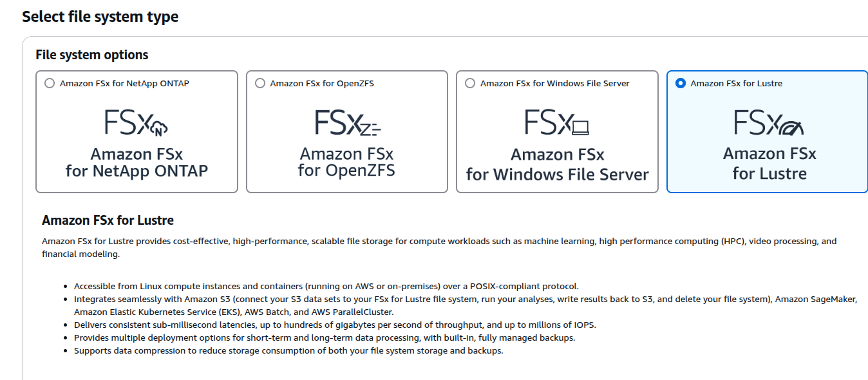
Task: Click the selected Amazon FSx for Lustre radio button
Action: pyautogui.click(x=681, y=83)
